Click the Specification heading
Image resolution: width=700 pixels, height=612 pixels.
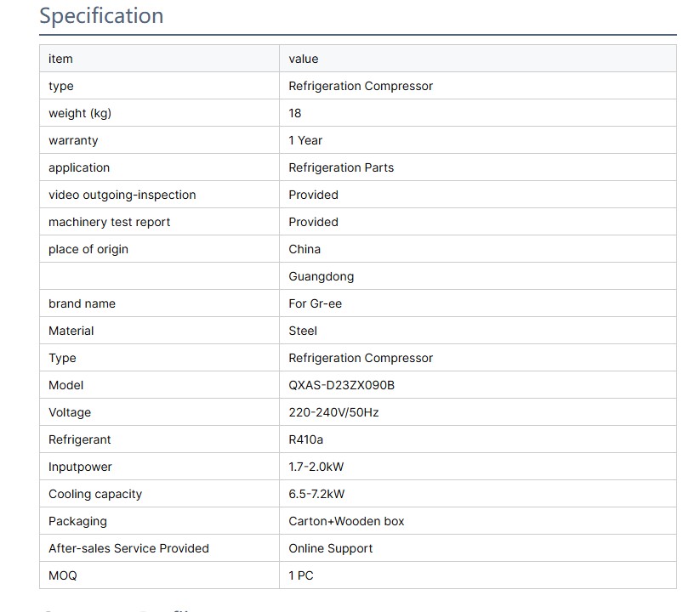tap(101, 16)
